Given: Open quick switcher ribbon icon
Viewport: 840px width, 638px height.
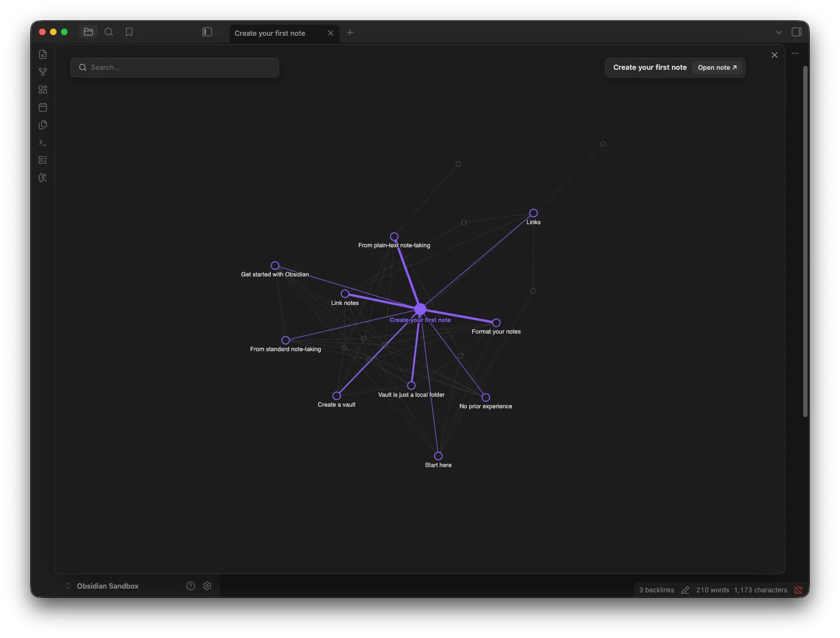Looking at the screenshot, I should [x=43, y=54].
